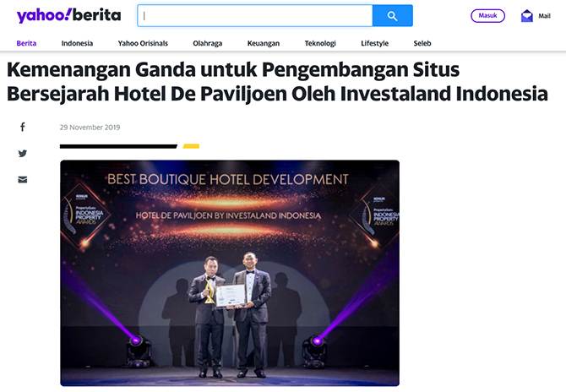The image size is (566, 392).
Task: Share article via email icon
Action: [x=22, y=179]
